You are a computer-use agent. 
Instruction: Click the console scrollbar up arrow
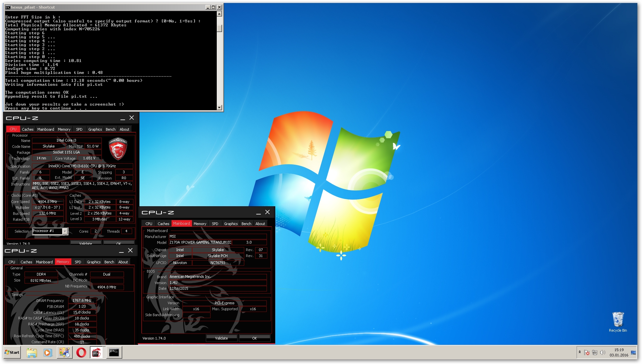click(x=219, y=14)
